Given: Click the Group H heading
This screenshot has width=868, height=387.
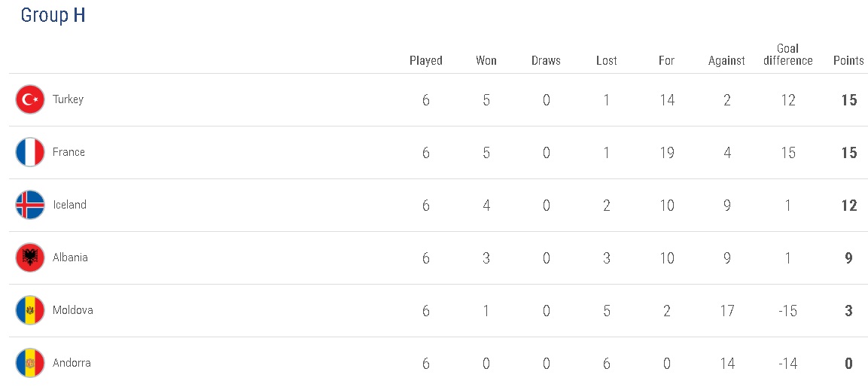Looking at the screenshot, I should (53, 15).
